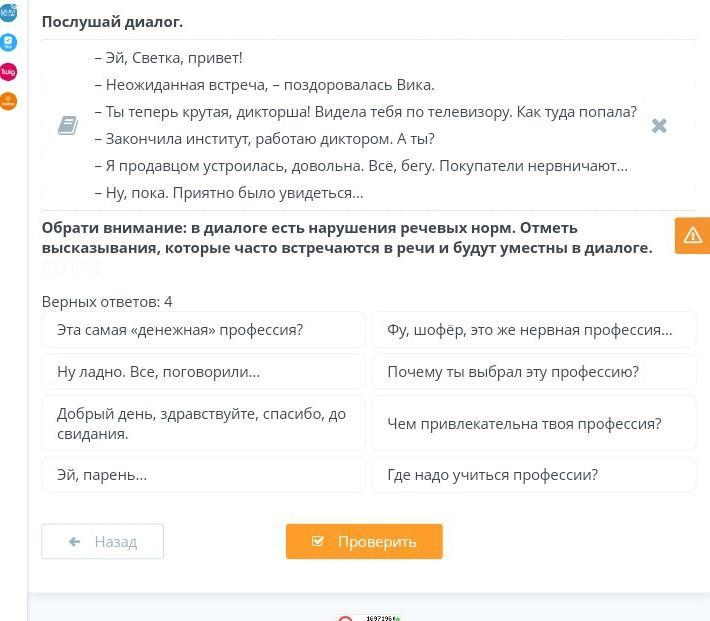This screenshot has height=621, width=710.
Task: Click the book icon beside the dialog
Action: [68, 125]
